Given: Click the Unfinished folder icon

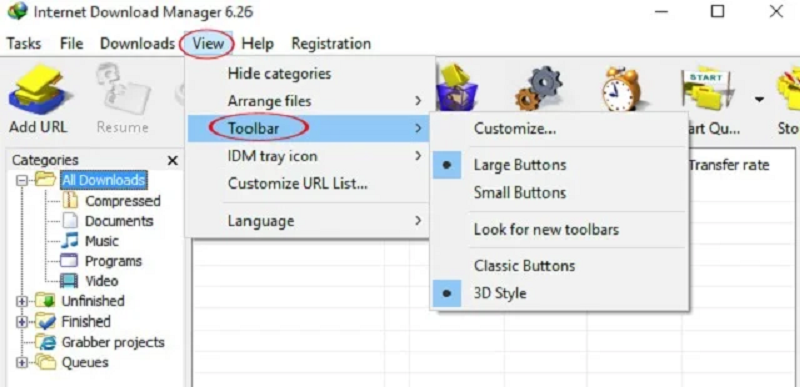Looking at the screenshot, I should pyautogui.click(x=45, y=301).
